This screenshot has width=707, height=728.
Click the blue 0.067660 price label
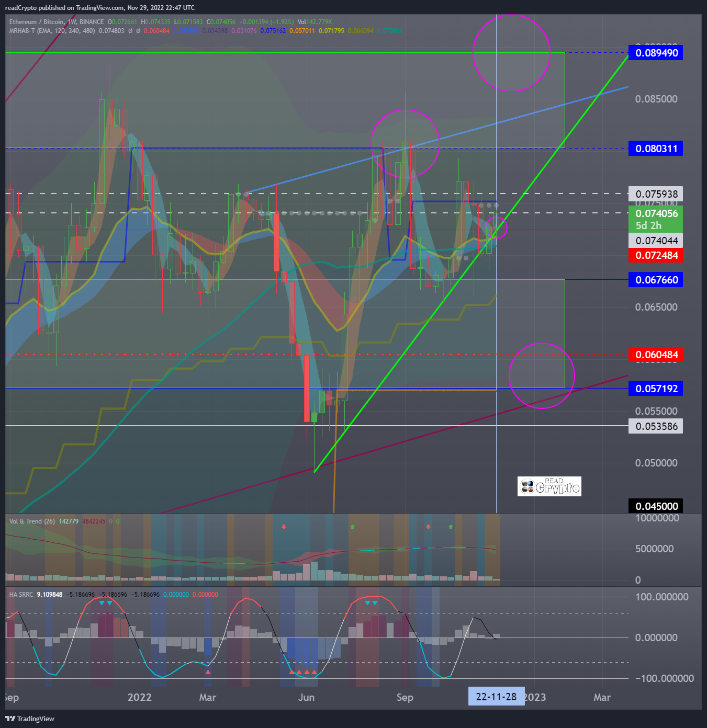click(656, 280)
